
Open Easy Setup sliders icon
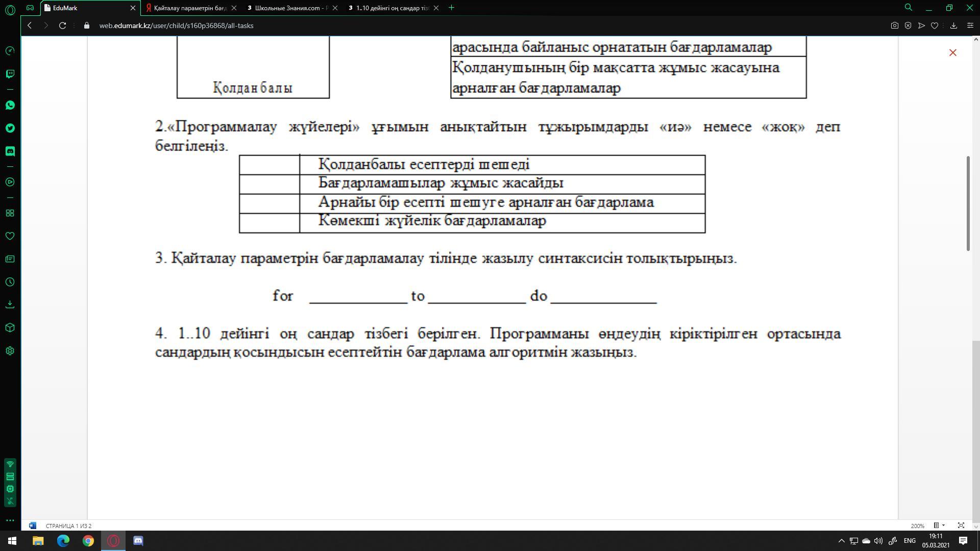970,26
